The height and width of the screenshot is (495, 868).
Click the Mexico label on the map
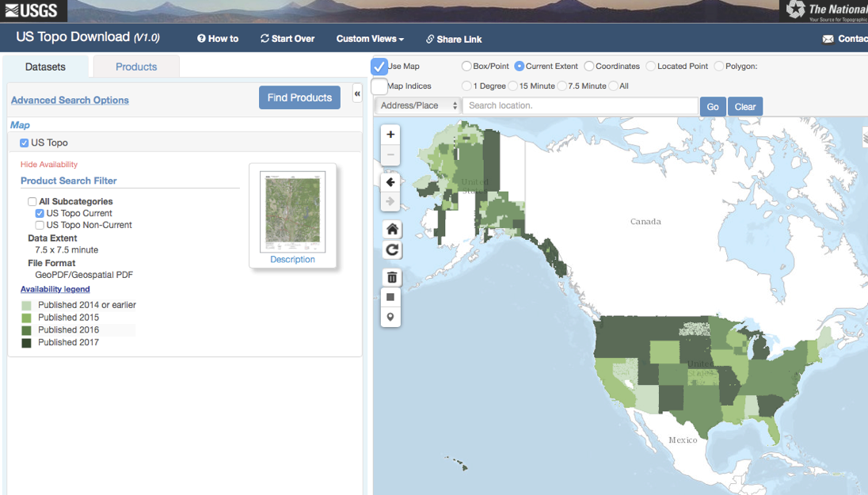click(683, 440)
